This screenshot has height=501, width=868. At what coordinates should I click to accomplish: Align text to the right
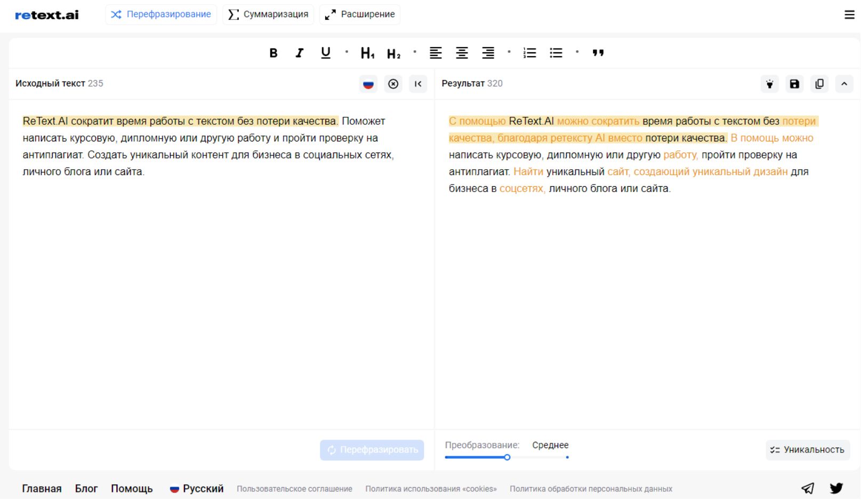(x=488, y=53)
